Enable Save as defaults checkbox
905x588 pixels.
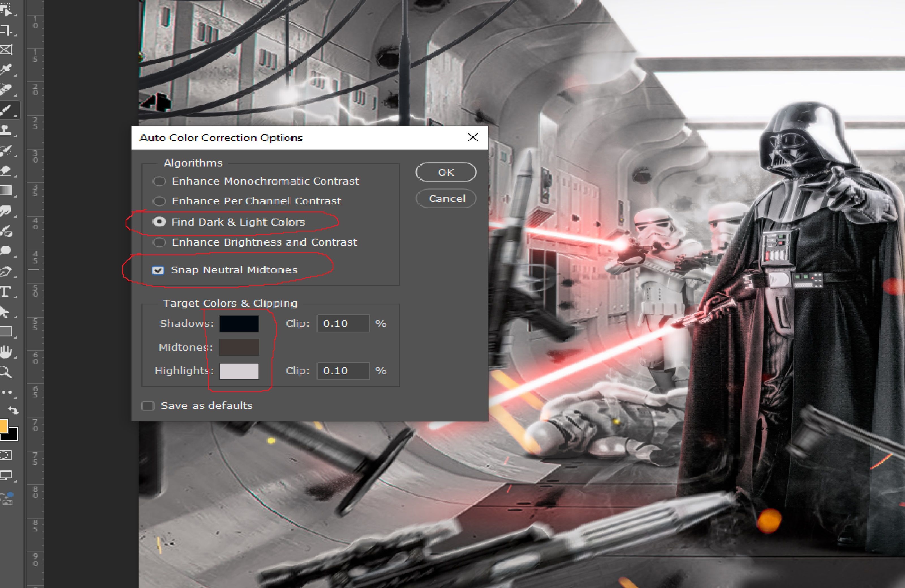coord(148,406)
